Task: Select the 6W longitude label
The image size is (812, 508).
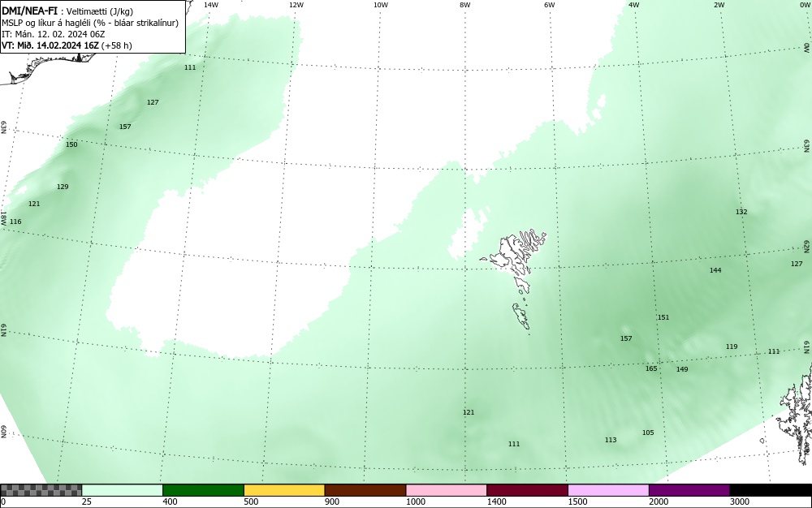Action: [550, 5]
